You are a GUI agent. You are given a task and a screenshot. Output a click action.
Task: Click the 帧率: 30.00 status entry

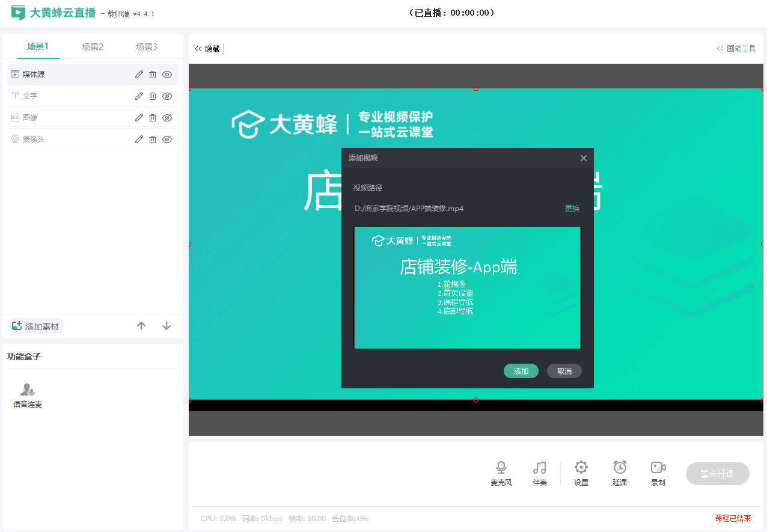pyautogui.click(x=307, y=518)
